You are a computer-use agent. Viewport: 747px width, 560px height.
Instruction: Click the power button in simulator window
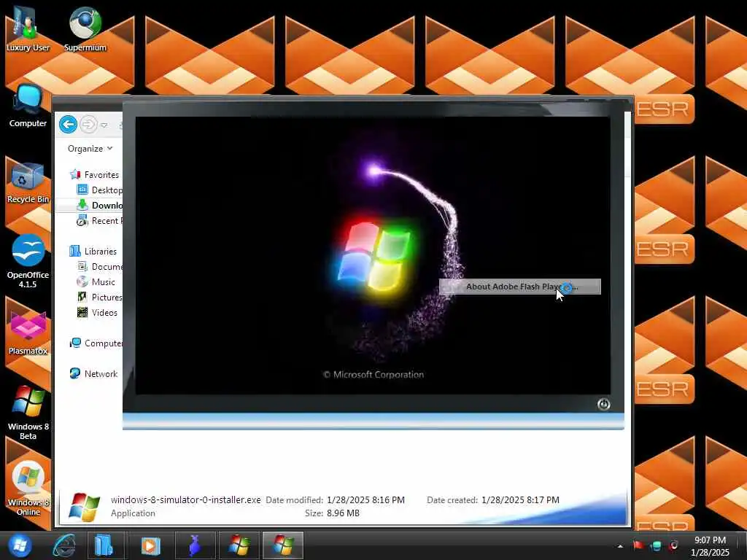point(603,404)
